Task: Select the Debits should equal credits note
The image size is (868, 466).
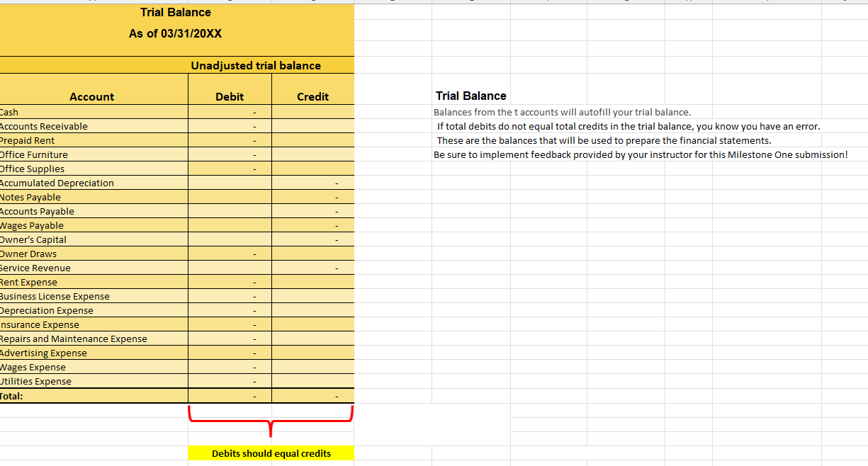Action: pyautogui.click(x=270, y=453)
